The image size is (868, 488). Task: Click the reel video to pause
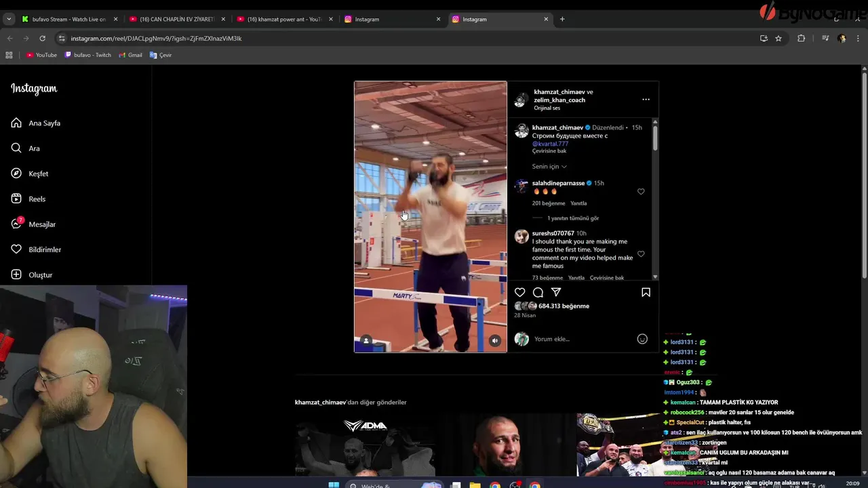coord(430,217)
